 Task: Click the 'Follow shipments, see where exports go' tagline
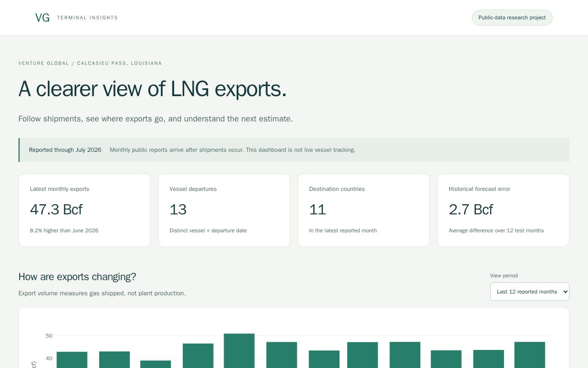(156, 119)
